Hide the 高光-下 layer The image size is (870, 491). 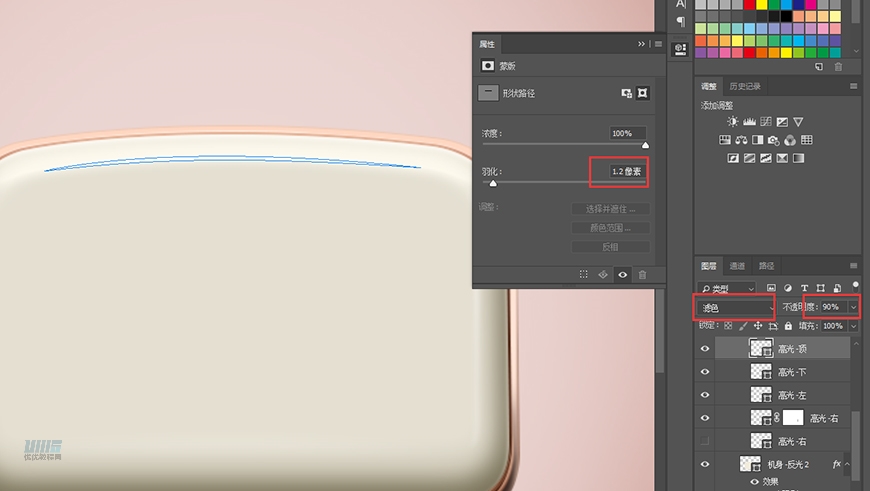pyautogui.click(x=705, y=372)
